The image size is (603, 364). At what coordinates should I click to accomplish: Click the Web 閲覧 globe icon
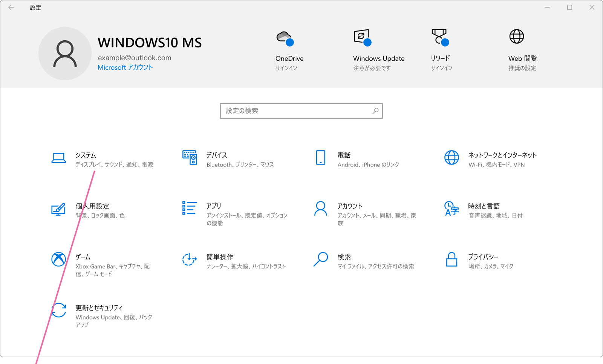(x=517, y=37)
